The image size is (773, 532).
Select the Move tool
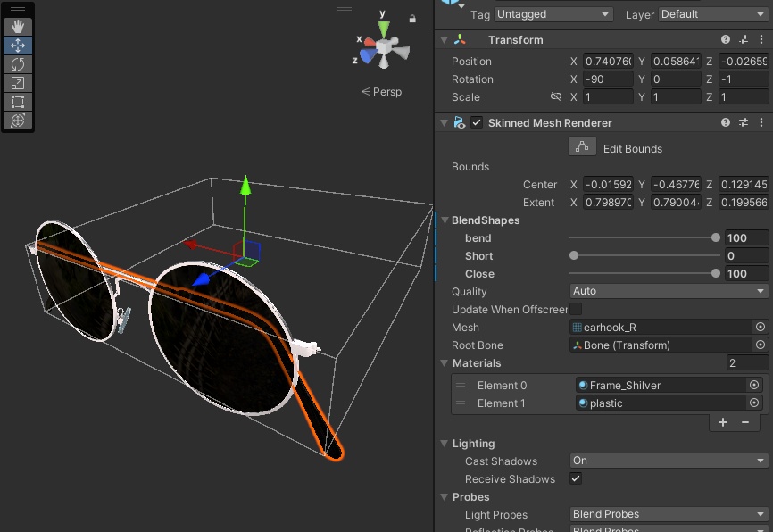coord(18,46)
